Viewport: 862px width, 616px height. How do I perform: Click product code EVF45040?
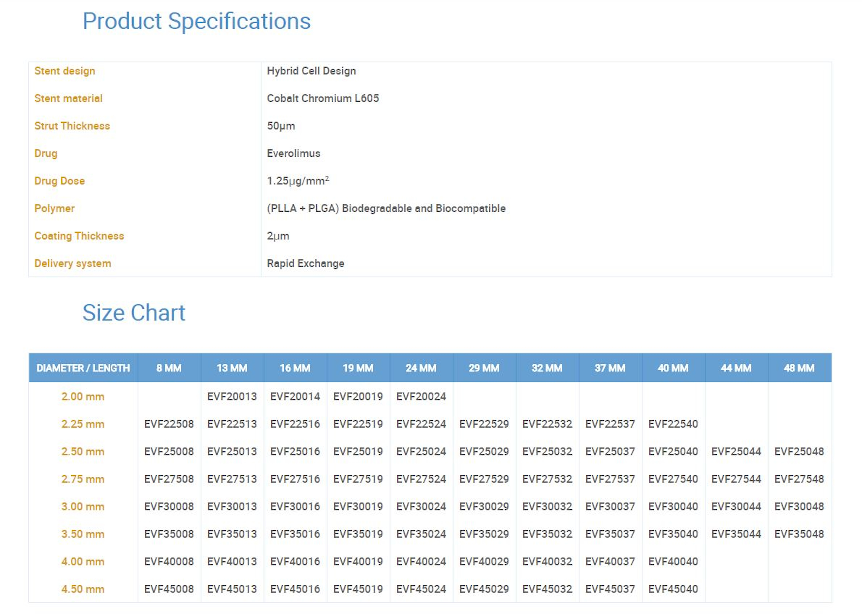(x=673, y=589)
